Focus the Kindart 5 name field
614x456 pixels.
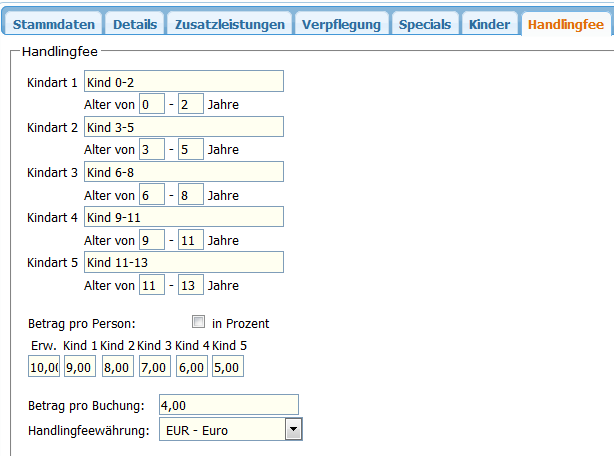184,262
